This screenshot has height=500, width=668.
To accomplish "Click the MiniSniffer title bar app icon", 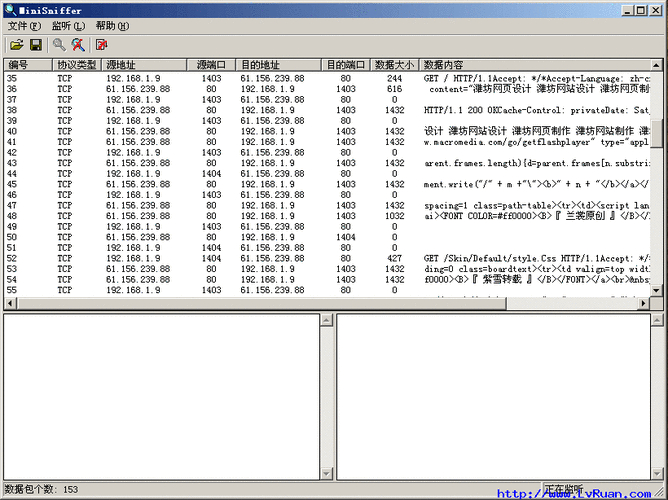I will tap(10, 10).
